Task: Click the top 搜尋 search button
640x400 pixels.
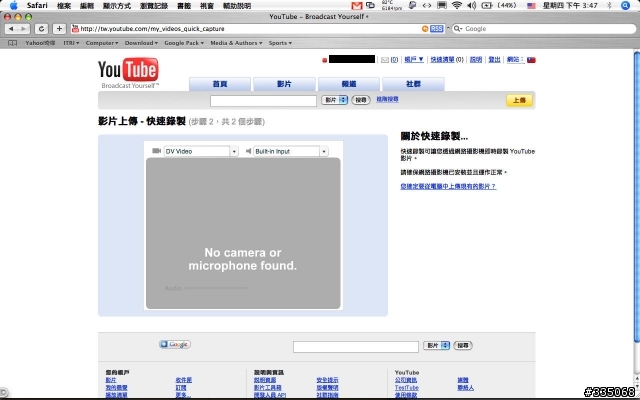Action: coord(361,100)
